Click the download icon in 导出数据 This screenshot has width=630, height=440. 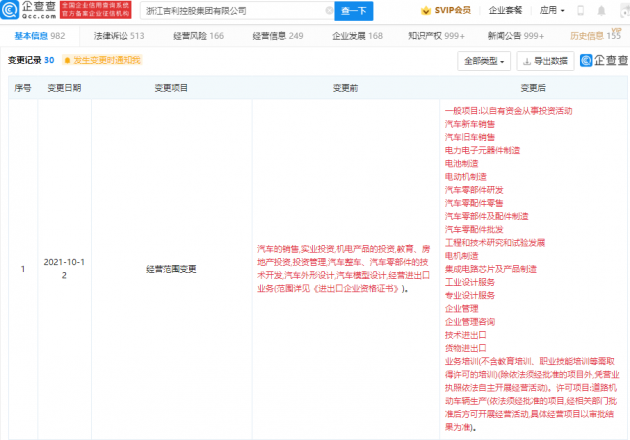527,61
